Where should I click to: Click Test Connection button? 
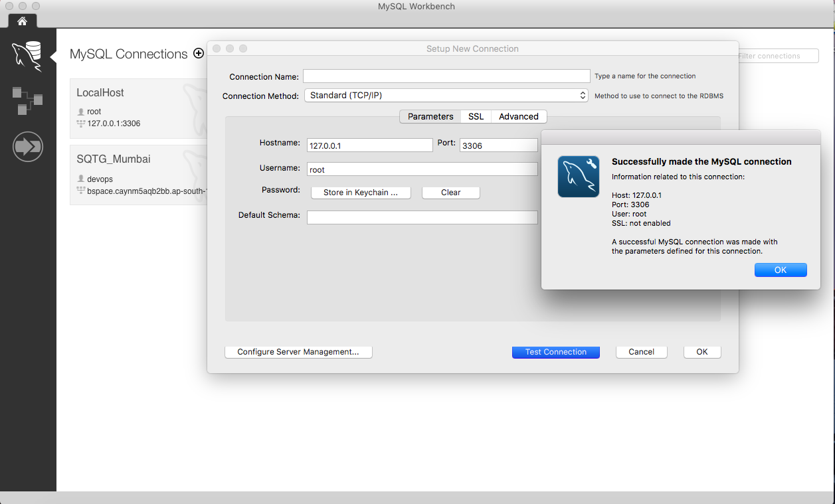pos(556,352)
